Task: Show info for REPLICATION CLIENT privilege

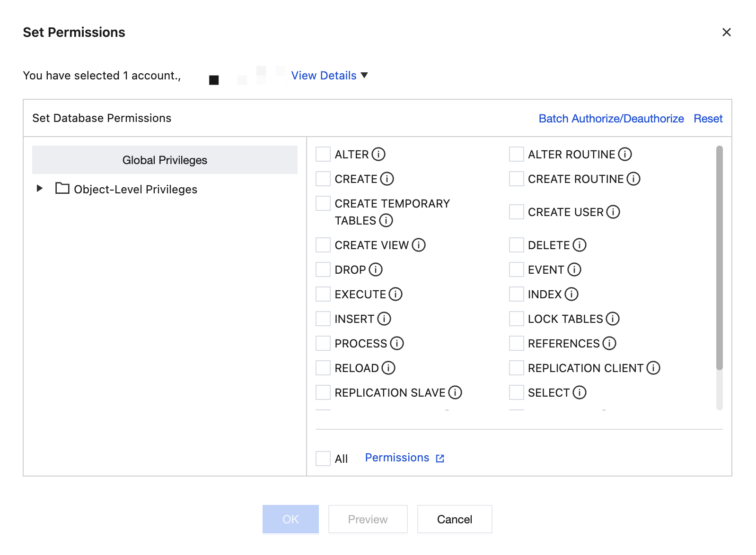Action: pos(653,368)
